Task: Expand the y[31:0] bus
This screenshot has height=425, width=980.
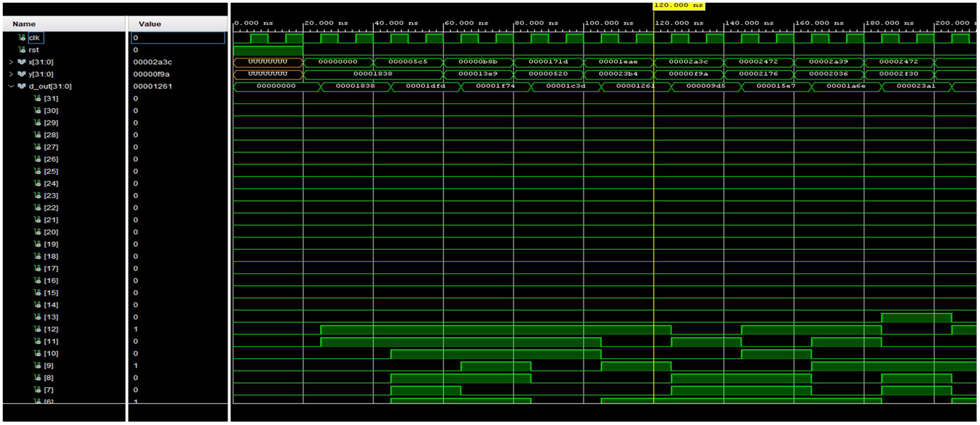Action: (x=11, y=74)
